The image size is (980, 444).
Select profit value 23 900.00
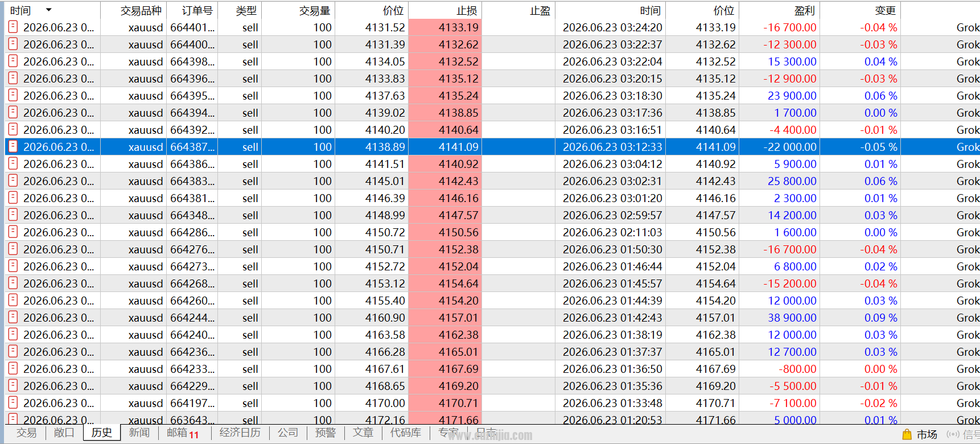(x=792, y=96)
